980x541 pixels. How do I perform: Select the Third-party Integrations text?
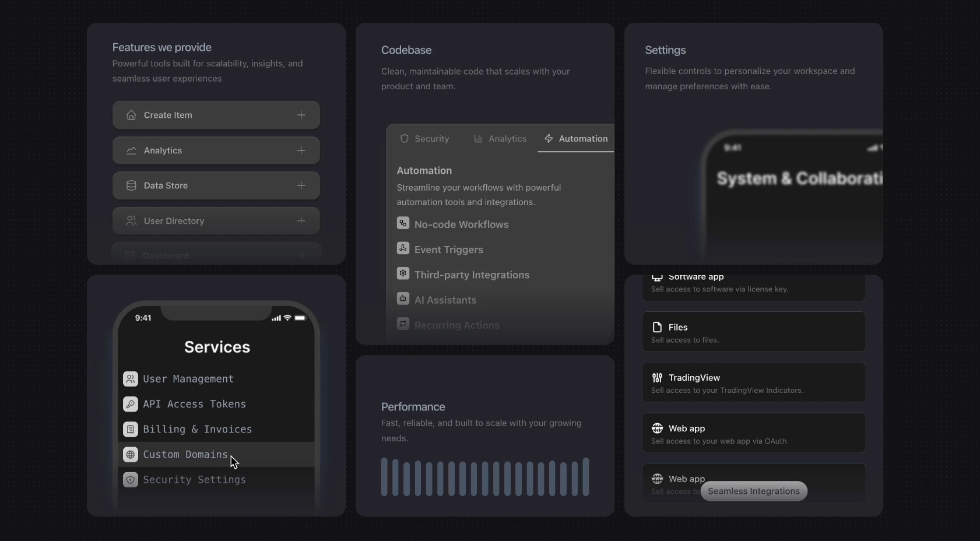472,275
